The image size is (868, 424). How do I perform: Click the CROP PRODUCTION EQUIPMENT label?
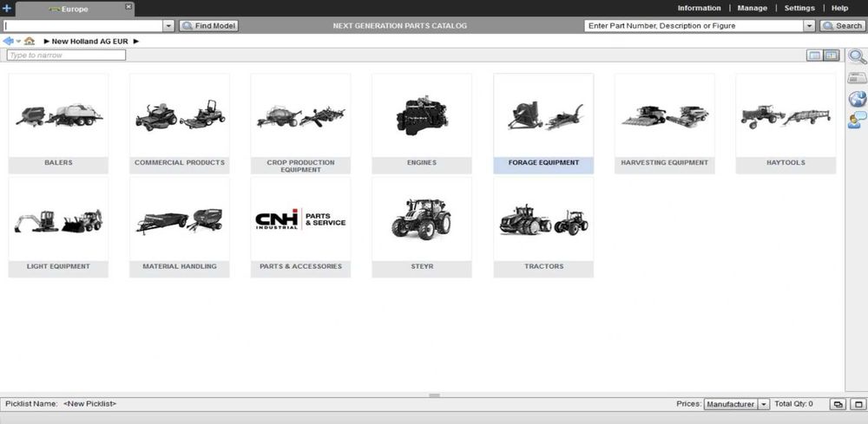tap(300, 166)
